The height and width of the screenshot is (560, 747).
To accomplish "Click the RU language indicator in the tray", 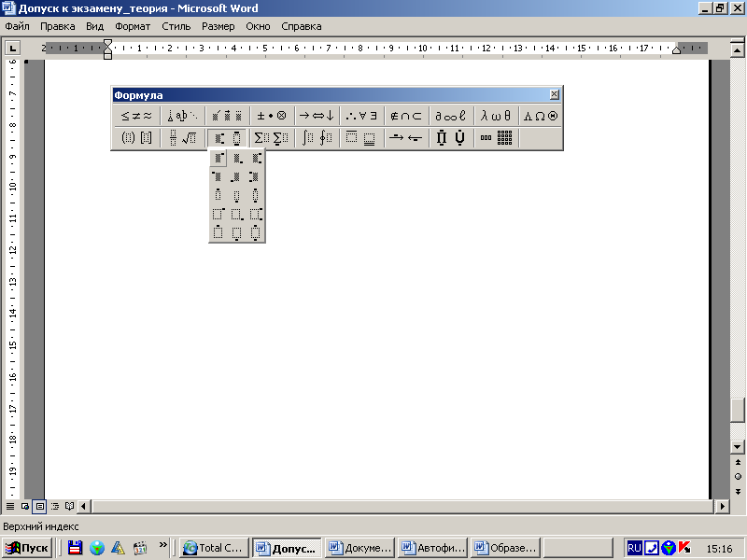I will [634, 548].
